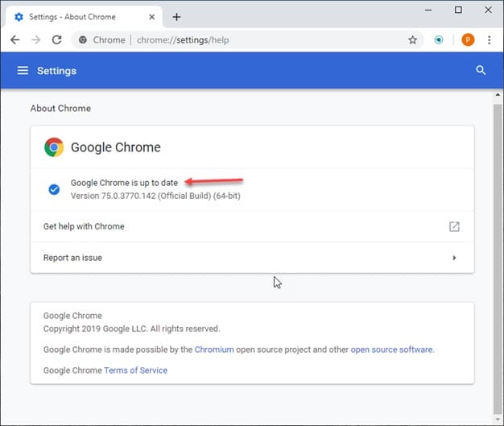
Task: Open the Terms of Service link
Action: (x=135, y=370)
